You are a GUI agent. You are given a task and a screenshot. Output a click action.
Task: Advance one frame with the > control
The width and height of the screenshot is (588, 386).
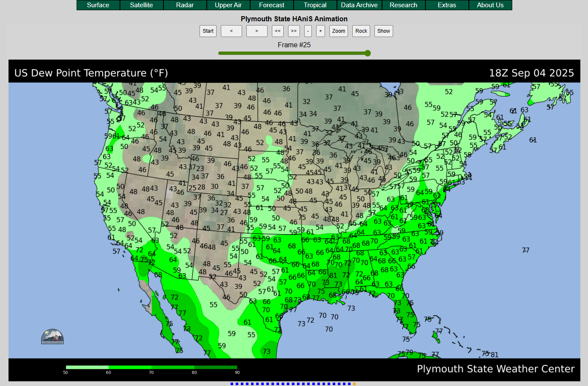pyautogui.click(x=257, y=31)
